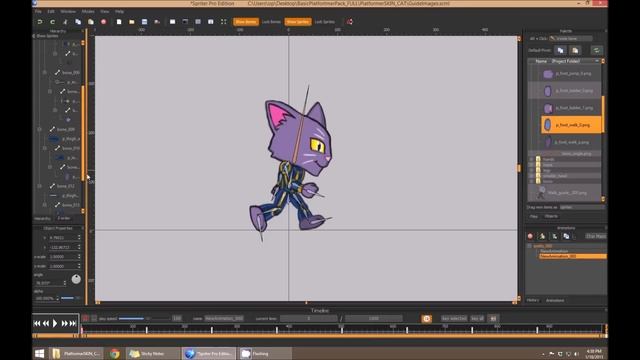Select p_foot_walk_0.png in the palette
Image resolution: width=640 pixels, height=360 pixels.
coord(571,125)
